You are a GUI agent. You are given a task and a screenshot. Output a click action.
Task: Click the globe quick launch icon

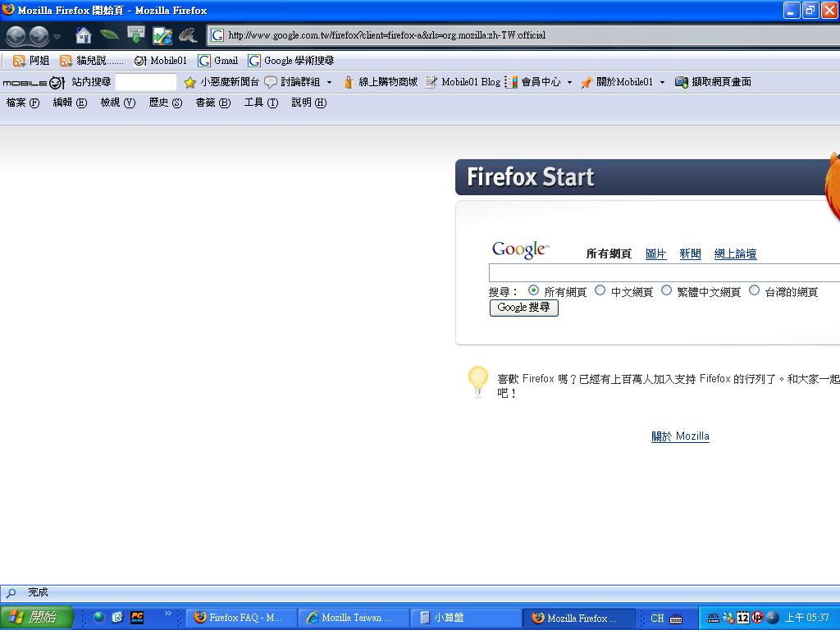pos(99,617)
